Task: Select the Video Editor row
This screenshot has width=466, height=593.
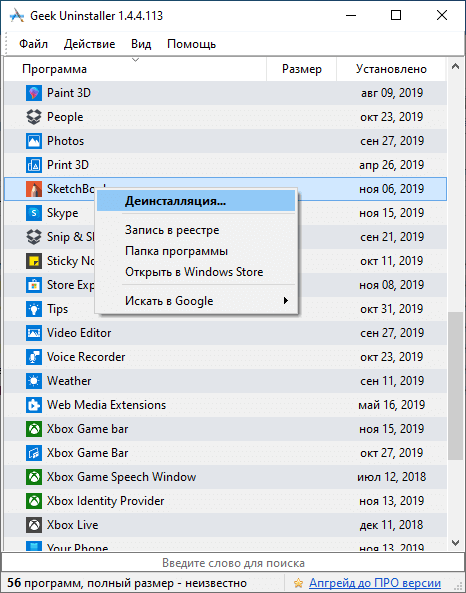Action: [225, 333]
